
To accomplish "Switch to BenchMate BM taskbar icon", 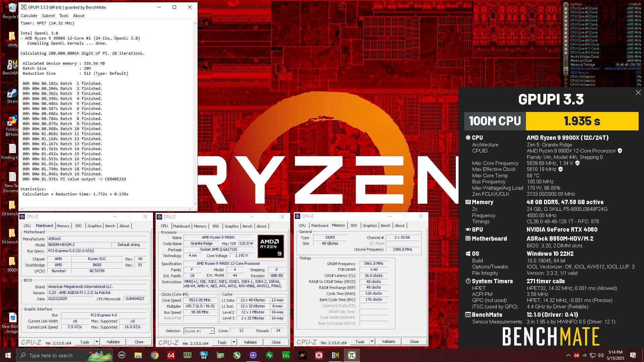I will click(335, 355).
